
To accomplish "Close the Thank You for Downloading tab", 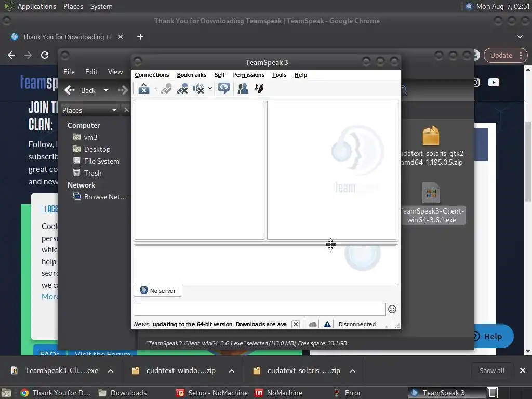I will 121,37.
